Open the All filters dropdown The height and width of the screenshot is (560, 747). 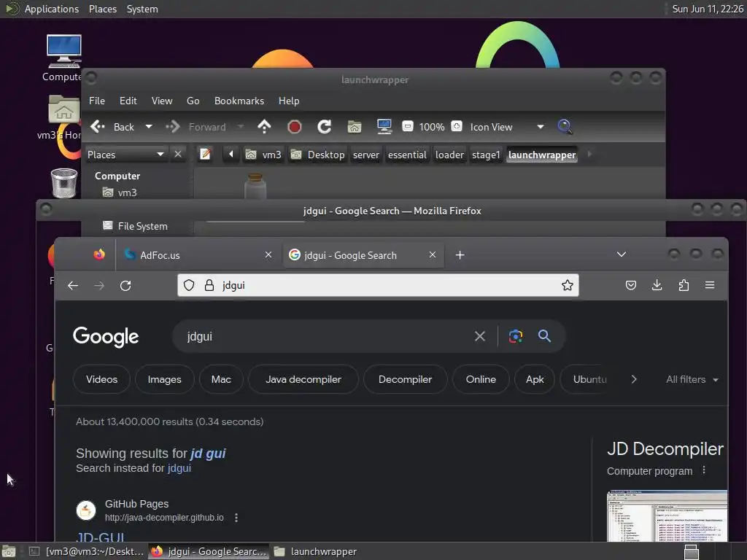[x=692, y=379]
